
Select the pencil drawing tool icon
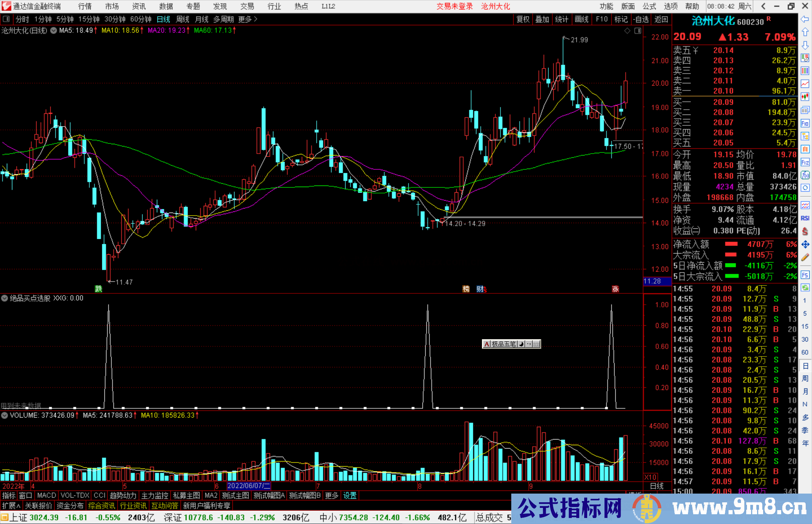(805, 257)
